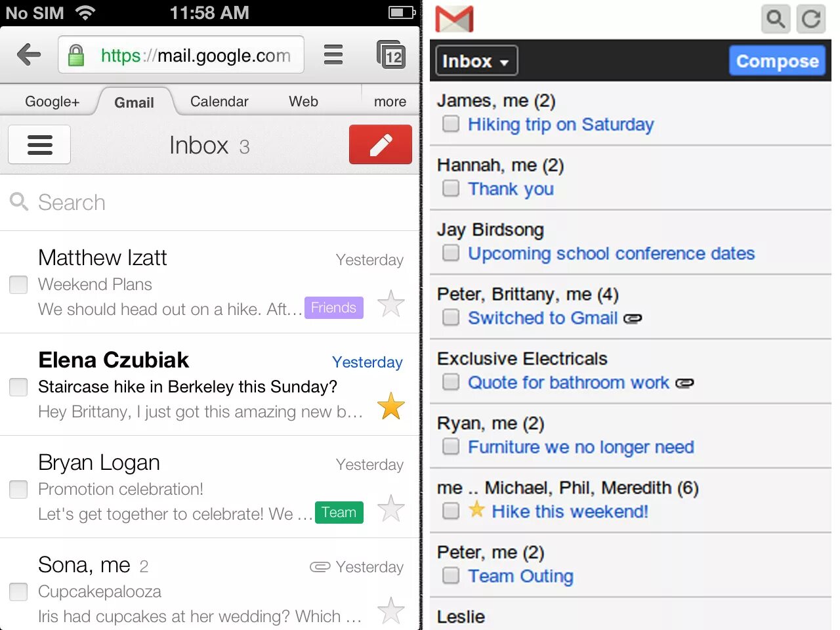Open the Furniture we no longer need link

pos(581,447)
